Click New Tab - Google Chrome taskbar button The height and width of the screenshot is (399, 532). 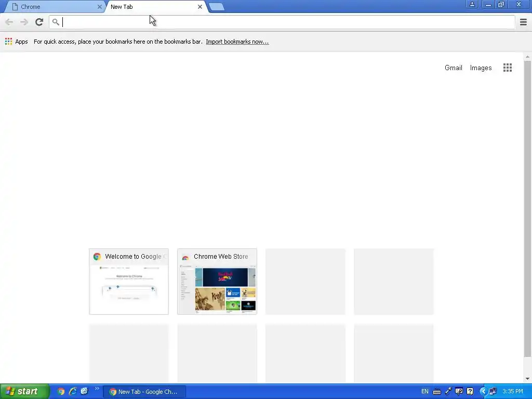[144, 392]
